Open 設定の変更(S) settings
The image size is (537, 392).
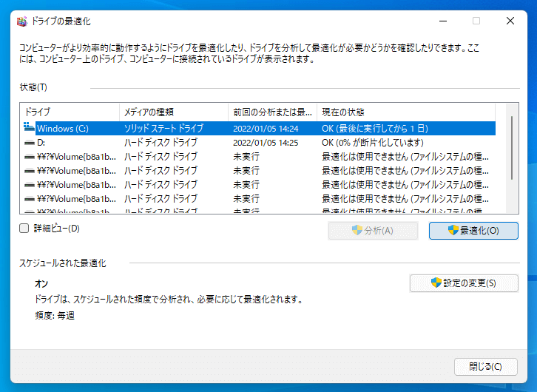tap(464, 283)
